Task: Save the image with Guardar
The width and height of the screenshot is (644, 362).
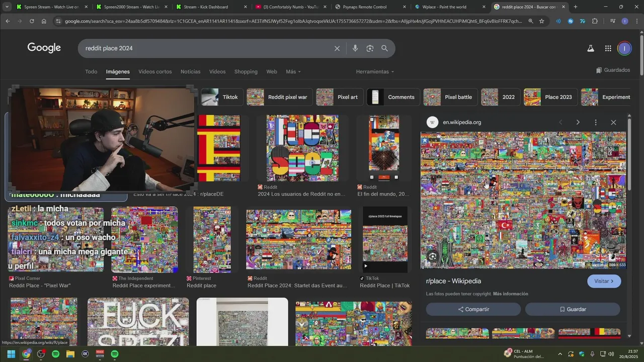Action: pos(573,309)
